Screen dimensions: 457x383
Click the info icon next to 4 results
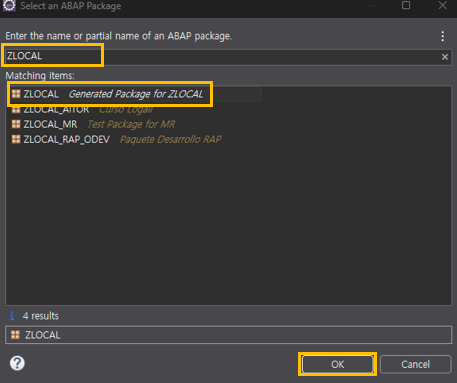point(12,315)
